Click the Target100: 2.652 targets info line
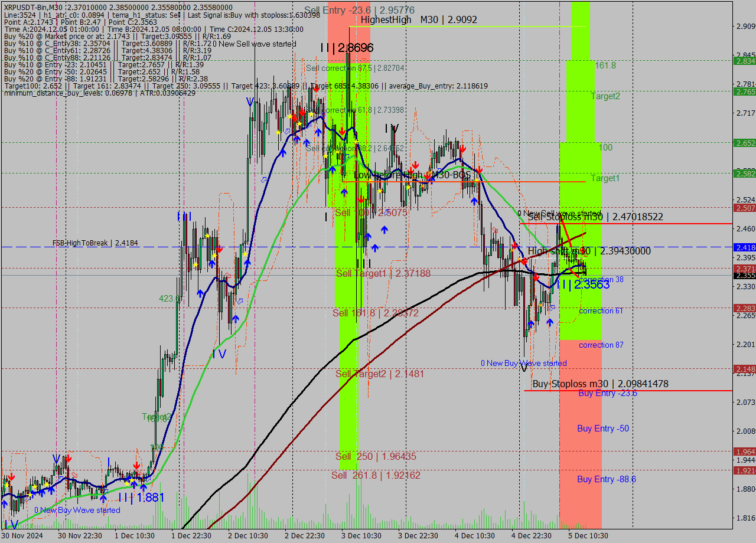This screenshot has width=756, height=543. pos(246,86)
